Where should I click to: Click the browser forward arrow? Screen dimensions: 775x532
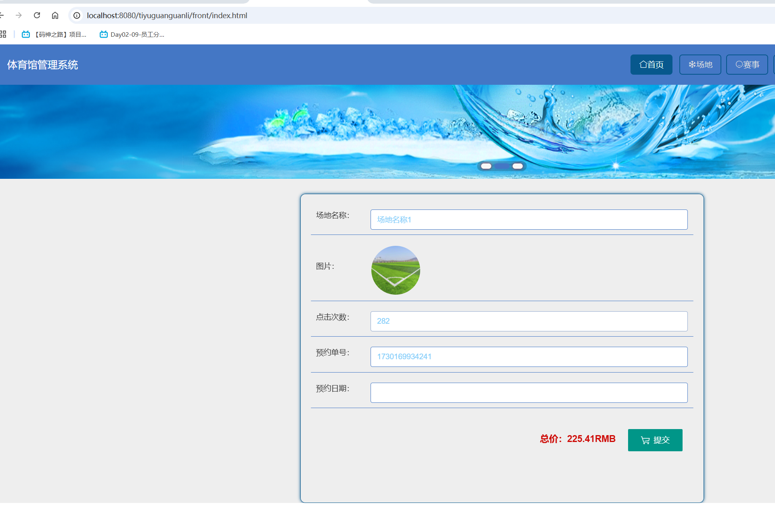19,15
